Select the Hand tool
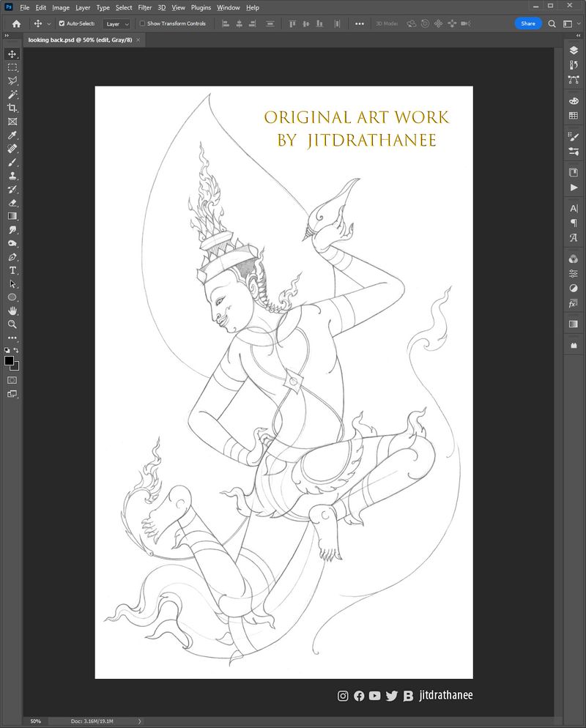The width and height of the screenshot is (586, 728). coord(12,311)
